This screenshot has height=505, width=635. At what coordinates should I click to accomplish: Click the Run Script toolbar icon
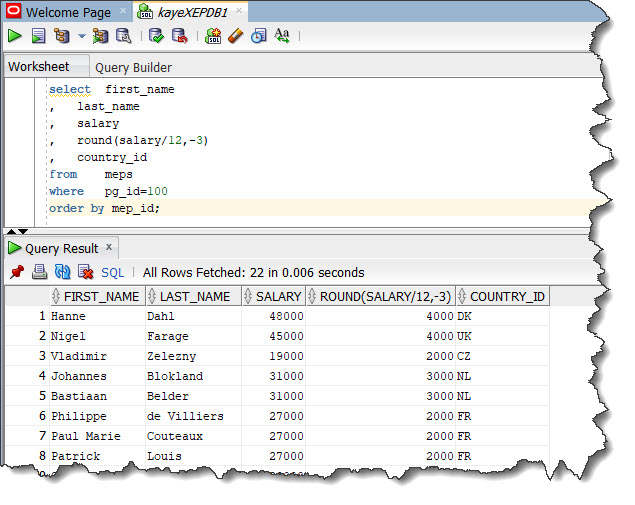tap(38, 36)
